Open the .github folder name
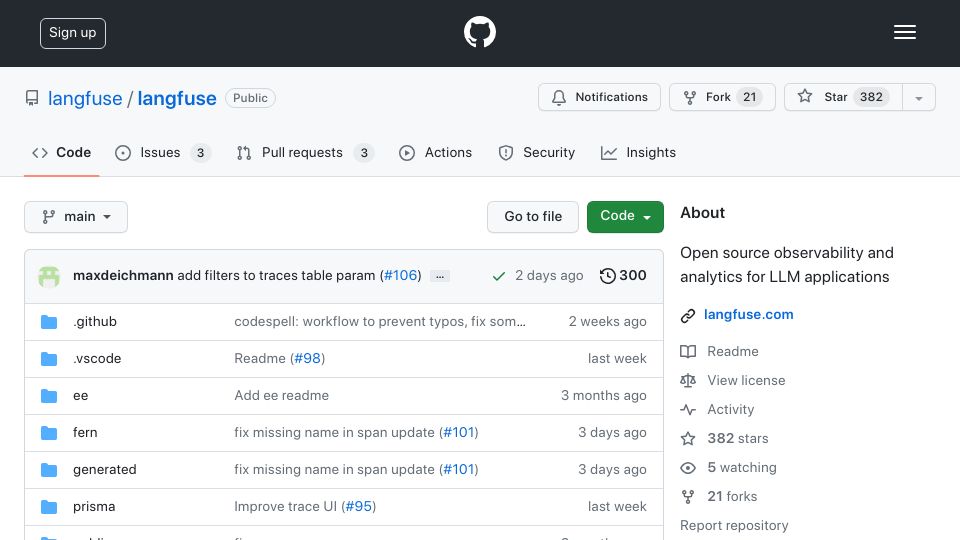Image resolution: width=960 pixels, height=540 pixels. tap(95, 321)
